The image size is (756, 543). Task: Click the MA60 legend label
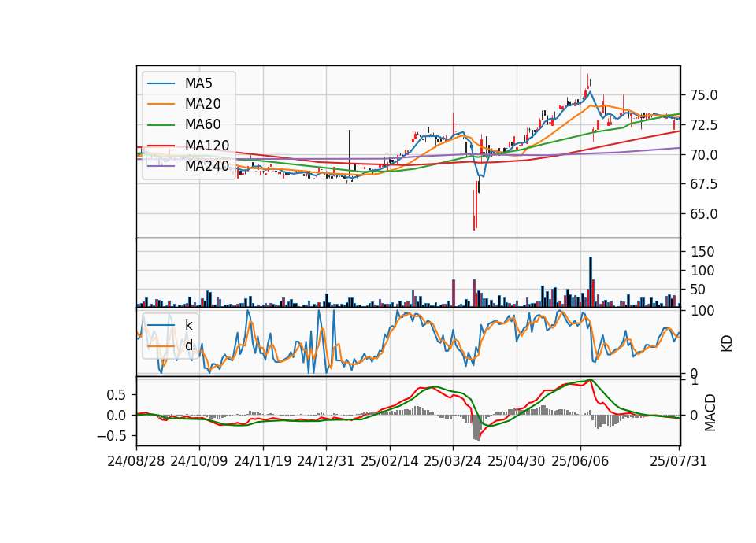(202, 125)
